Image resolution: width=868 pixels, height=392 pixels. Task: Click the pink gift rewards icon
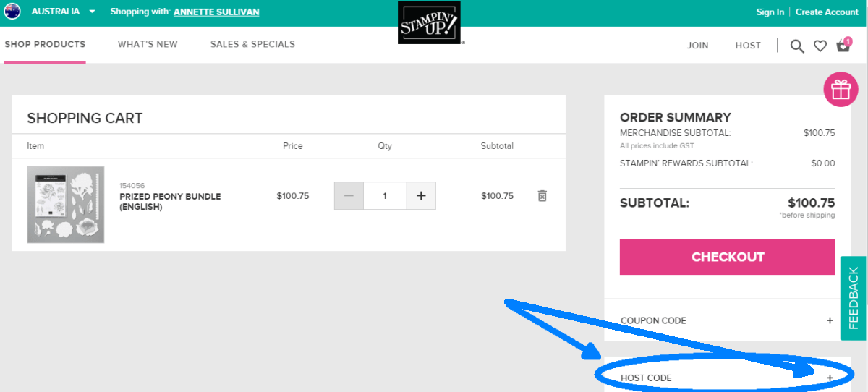(840, 90)
